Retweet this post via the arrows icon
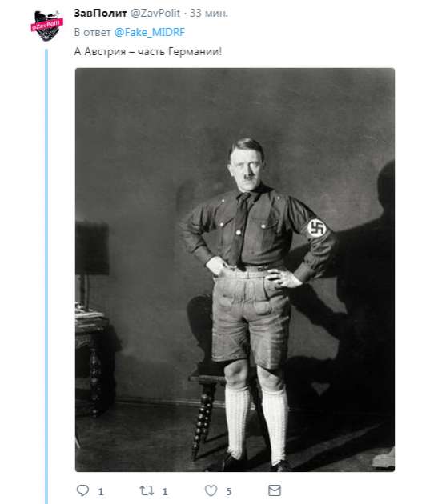 pyautogui.click(x=147, y=490)
